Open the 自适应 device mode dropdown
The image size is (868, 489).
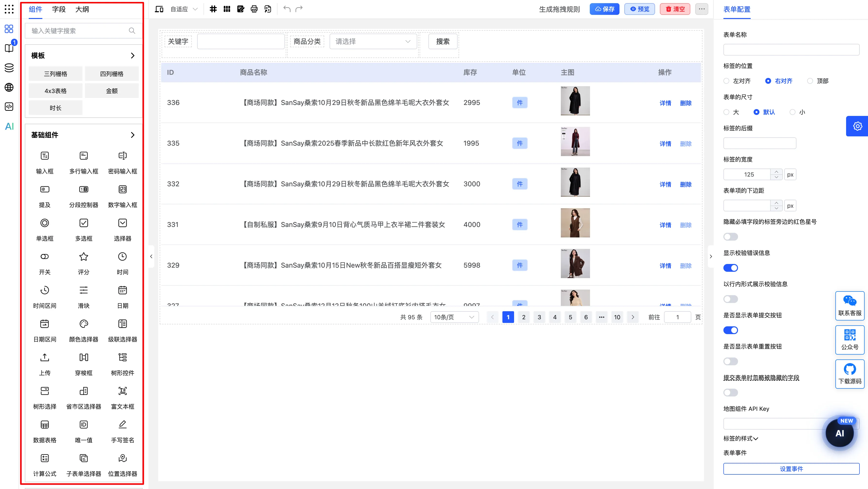click(x=184, y=9)
